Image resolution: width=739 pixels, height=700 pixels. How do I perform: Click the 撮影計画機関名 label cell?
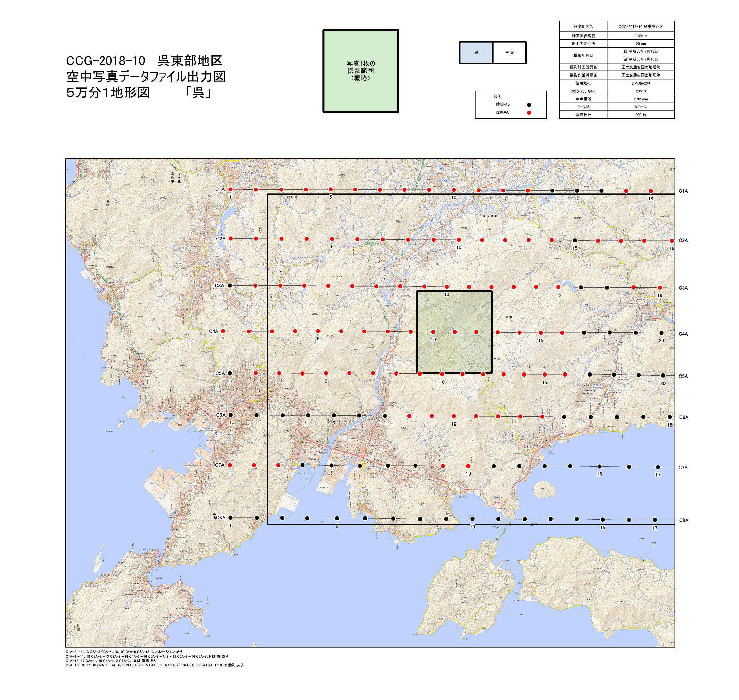583,67
